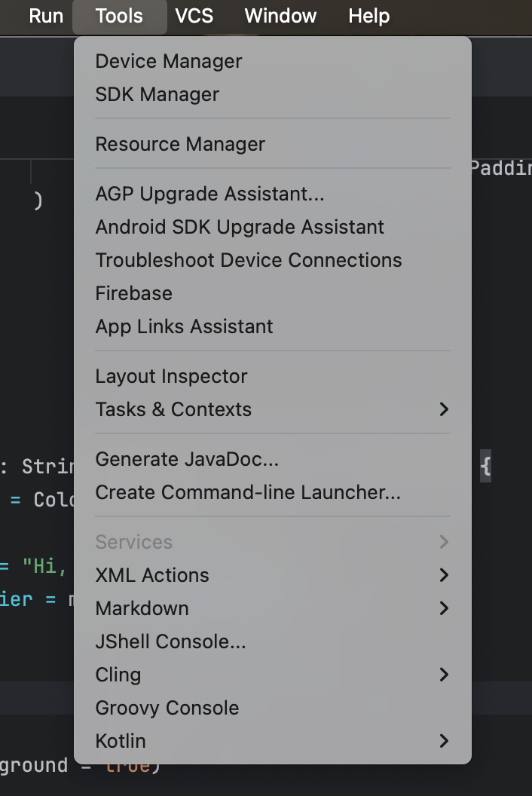Choose Generate JavaDoc...
This screenshot has width=532, height=796.
click(273, 459)
